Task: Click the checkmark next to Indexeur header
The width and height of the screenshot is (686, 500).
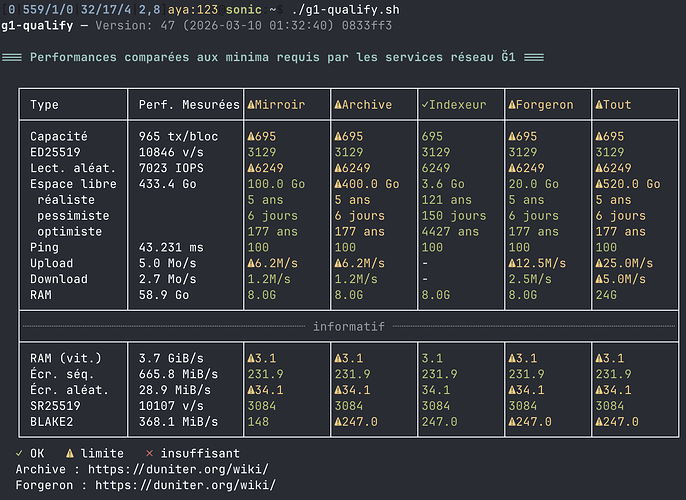Action: (425, 105)
